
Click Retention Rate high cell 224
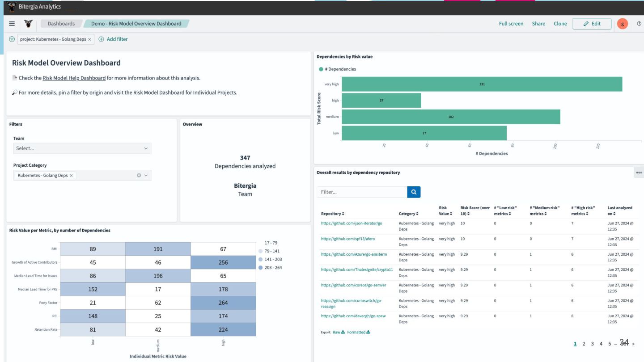coord(223,329)
